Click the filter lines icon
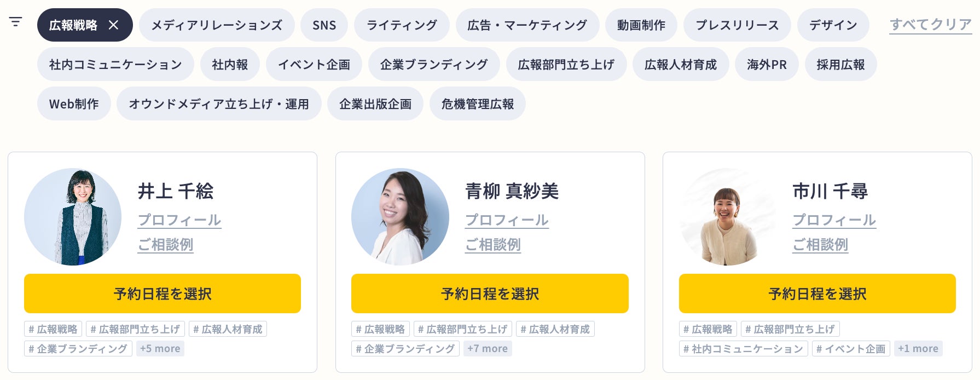Image resolution: width=980 pixels, height=380 pixels. (15, 22)
